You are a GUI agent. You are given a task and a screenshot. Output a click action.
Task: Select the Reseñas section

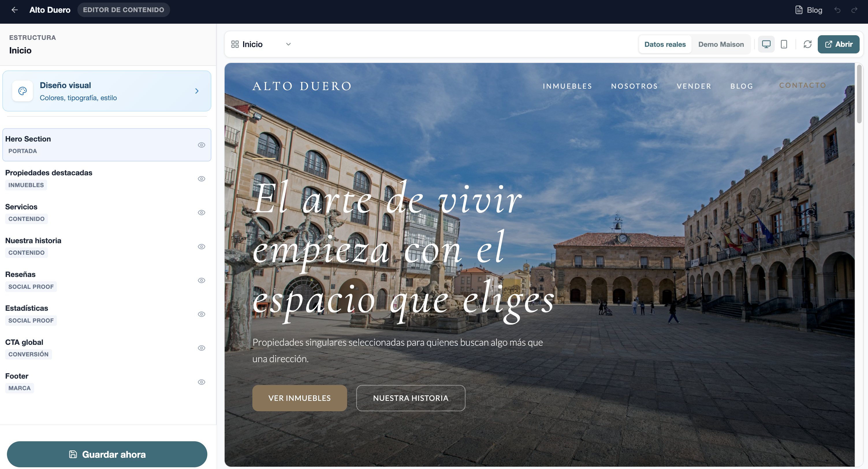pyautogui.click(x=107, y=280)
